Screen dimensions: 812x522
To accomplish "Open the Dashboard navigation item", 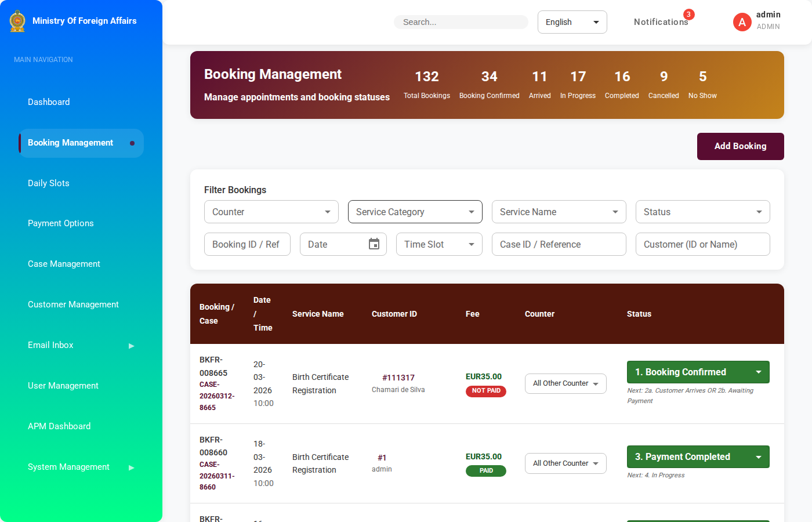I will click(x=49, y=102).
